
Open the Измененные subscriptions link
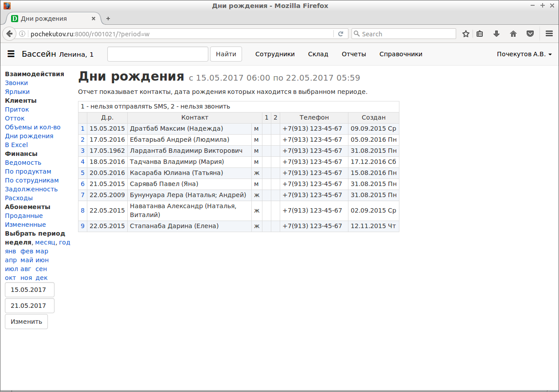click(x=25, y=225)
